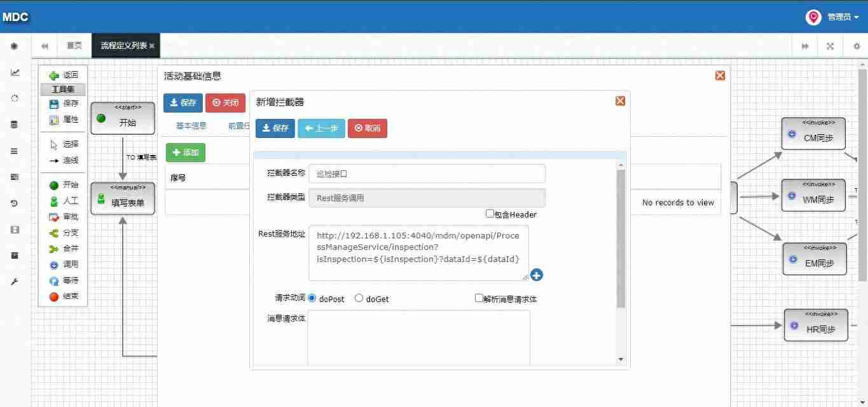The image size is (868, 407).
Task: Pick the 调用 invoke node tool
Action: point(63,265)
